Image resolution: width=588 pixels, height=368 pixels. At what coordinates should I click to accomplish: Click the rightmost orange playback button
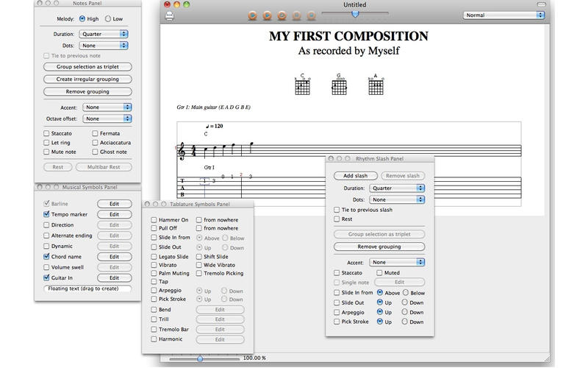(311, 15)
